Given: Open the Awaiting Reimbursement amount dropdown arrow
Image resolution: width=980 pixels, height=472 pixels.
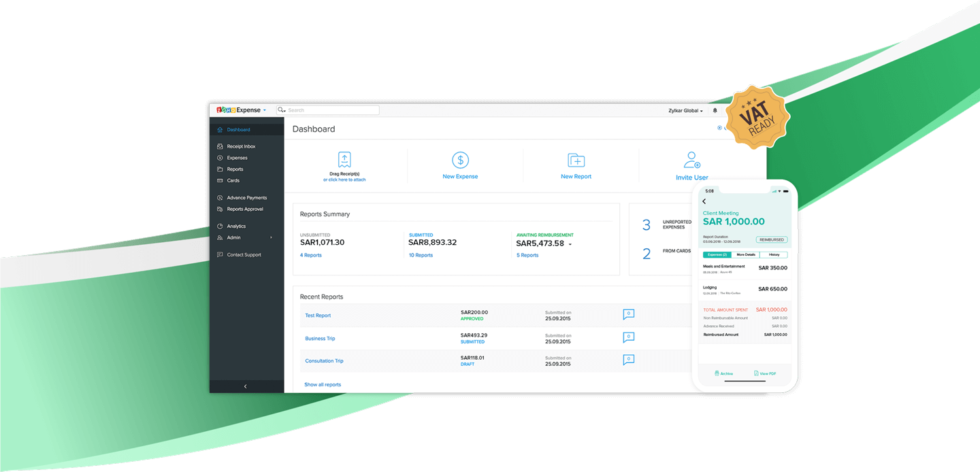Looking at the screenshot, I should [570, 243].
